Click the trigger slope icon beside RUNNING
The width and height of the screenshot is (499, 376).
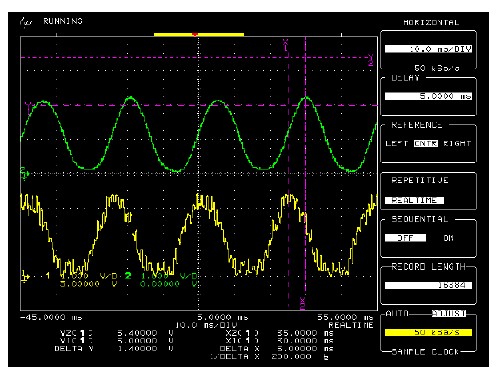26,22
